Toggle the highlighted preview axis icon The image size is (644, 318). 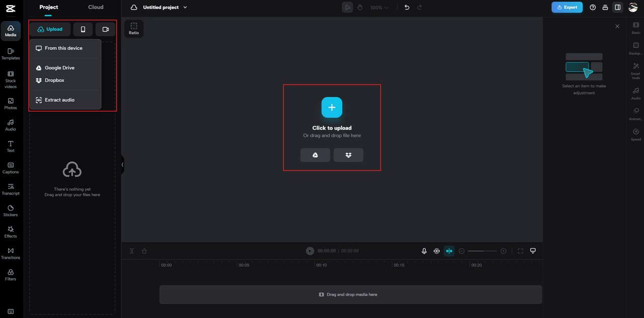point(449,251)
